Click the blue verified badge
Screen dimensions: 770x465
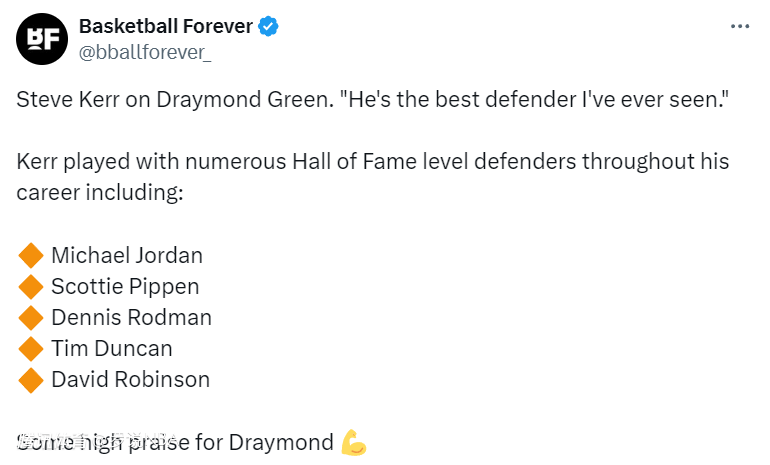pos(268,27)
